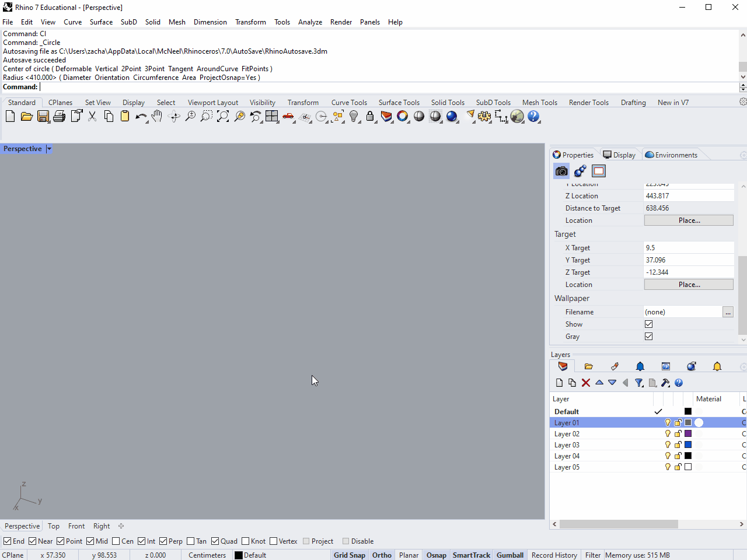The image size is (747, 560).
Task: Open the Surface menu
Action: click(x=101, y=22)
